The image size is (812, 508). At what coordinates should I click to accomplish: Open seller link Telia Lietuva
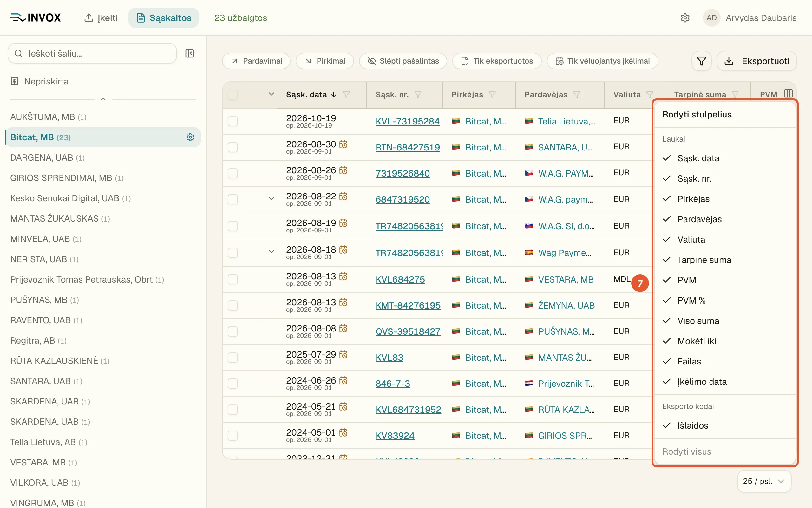pyautogui.click(x=566, y=121)
